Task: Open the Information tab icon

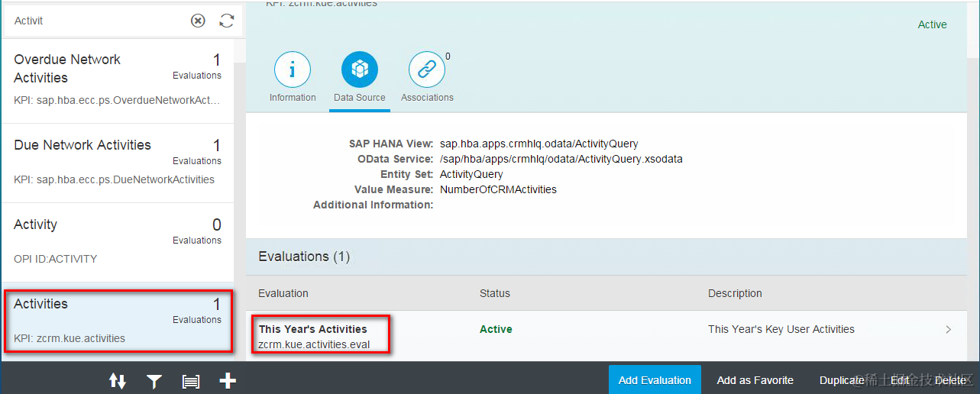Action: [293, 70]
